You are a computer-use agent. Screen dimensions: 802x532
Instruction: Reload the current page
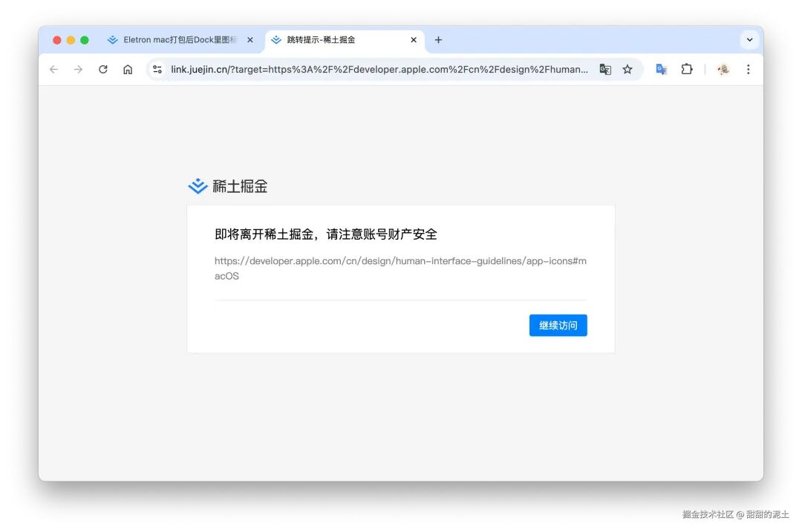coord(102,70)
